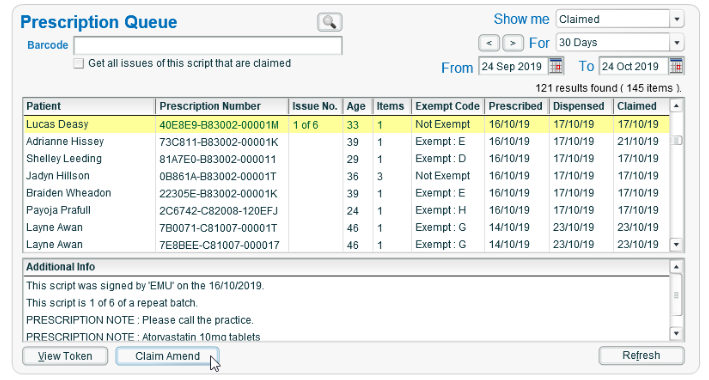Click prescription number 2C6742-C82008-120EFJ
Screen dimensions: 709x380
click(x=218, y=211)
